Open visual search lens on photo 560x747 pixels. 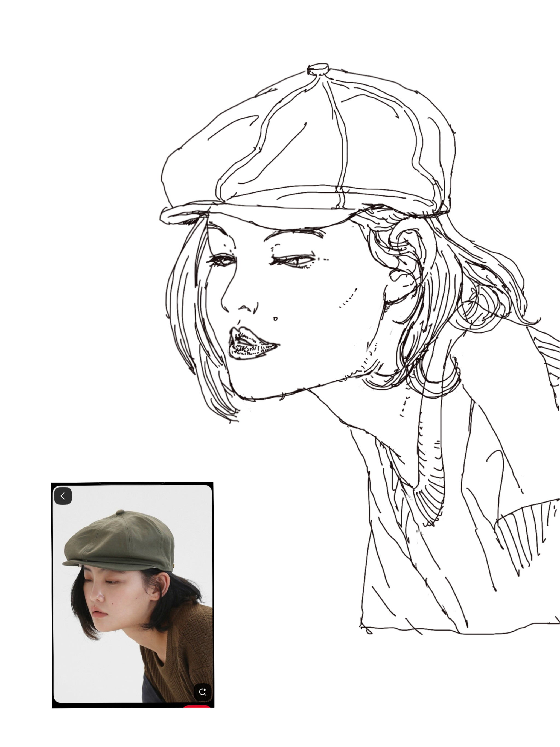pos(202,691)
